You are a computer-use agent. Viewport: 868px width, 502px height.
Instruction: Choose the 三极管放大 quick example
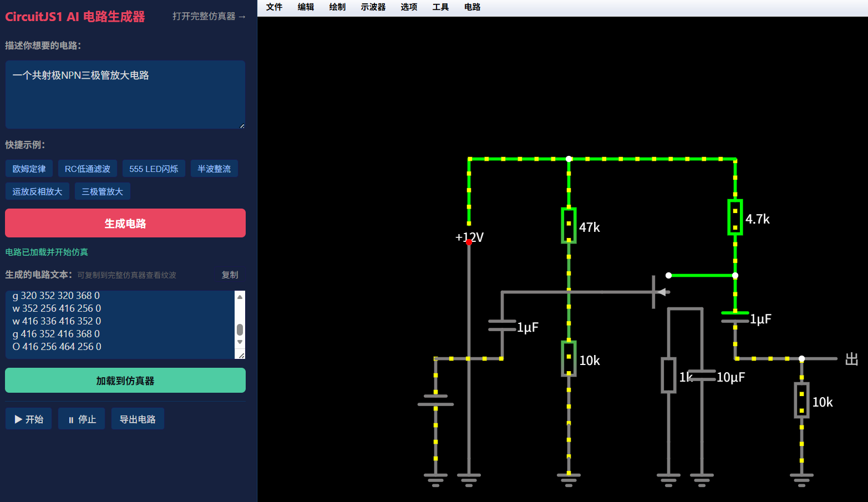coord(102,191)
